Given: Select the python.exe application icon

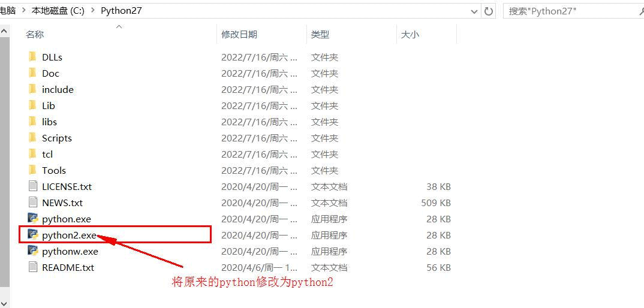Looking at the screenshot, I should (x=33, y=219).
